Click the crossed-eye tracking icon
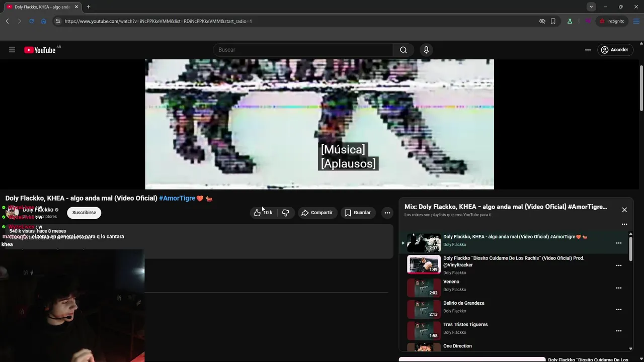Screen dimensions: 644x362 [542, 21]
